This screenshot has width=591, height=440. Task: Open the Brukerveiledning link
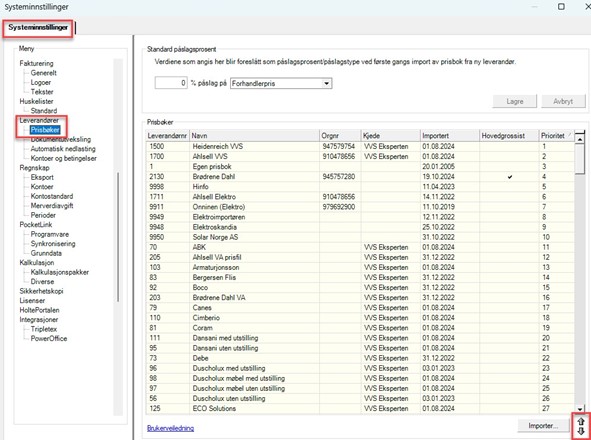tap(170, 428)
